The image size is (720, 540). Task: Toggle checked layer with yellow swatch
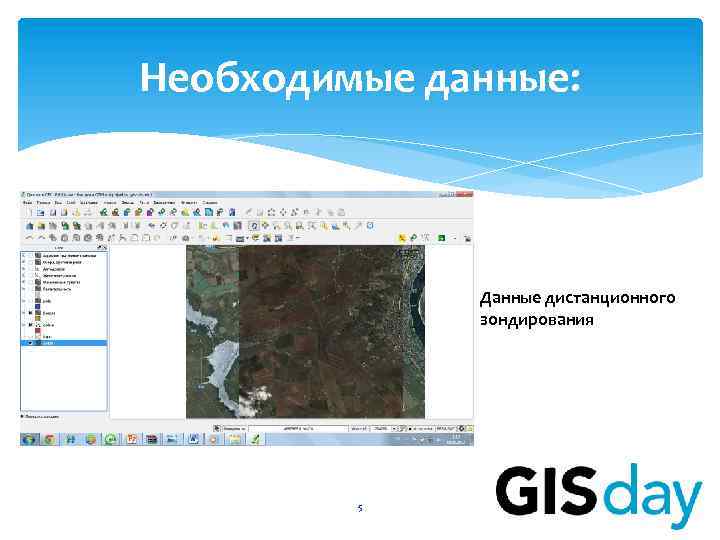pyautogui.click(x=31, y=313)
